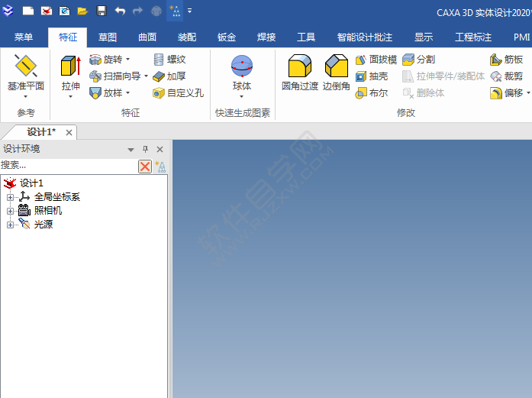Click the 筋板 rib tool

[507, 60]
